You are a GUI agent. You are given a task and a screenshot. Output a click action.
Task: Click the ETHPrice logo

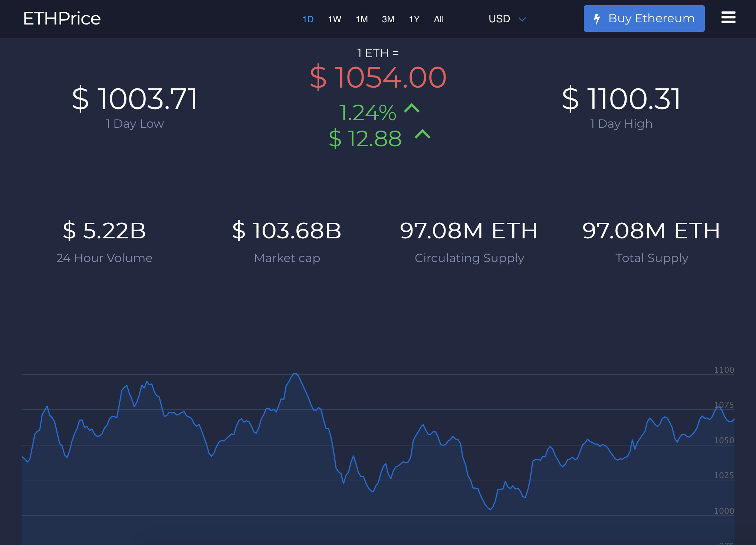click(x=62, y=18)
